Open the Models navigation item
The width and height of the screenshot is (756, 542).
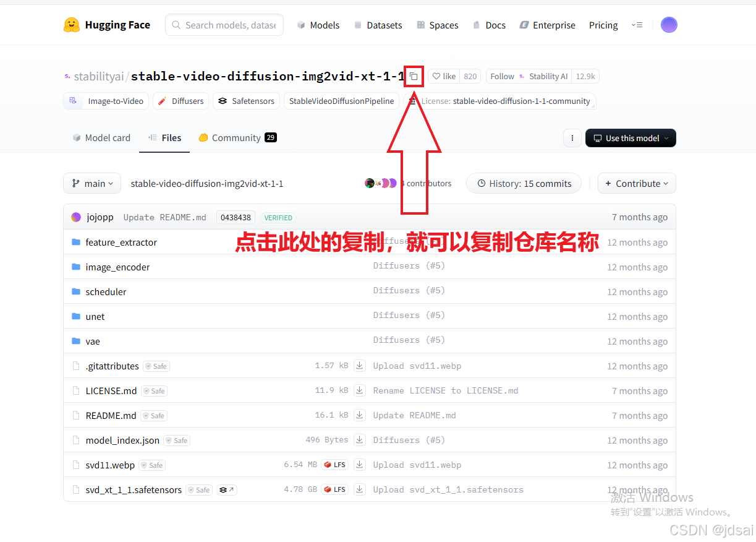pos(318,25)
